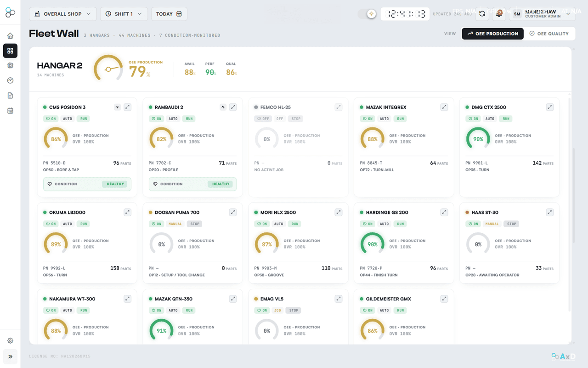This screenshot has height=368, width=588.
Task: Click the refresh data icon
Action: (482, 14)
